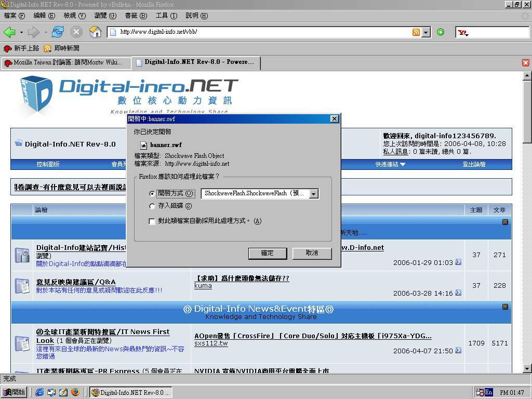
Task: Open Firefox from the quick launch bar
Action: [x=75, y=392]
